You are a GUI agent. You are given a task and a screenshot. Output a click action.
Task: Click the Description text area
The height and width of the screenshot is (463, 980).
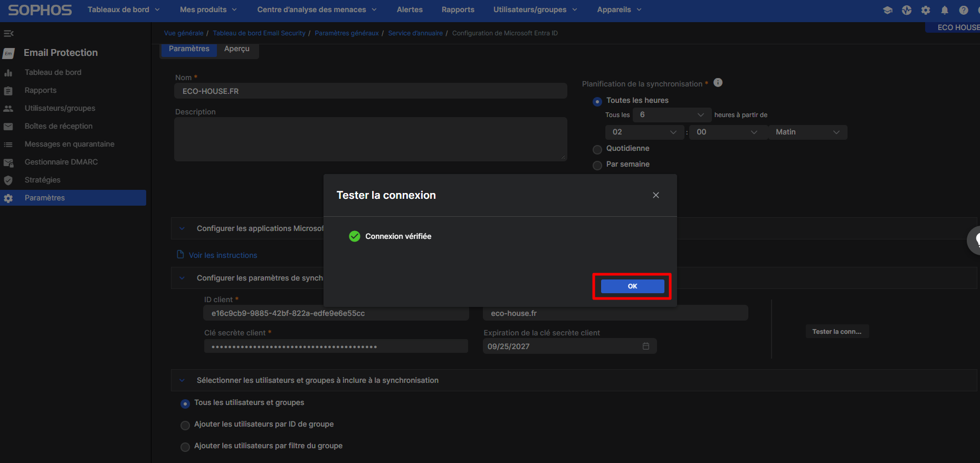coord(370,139)
